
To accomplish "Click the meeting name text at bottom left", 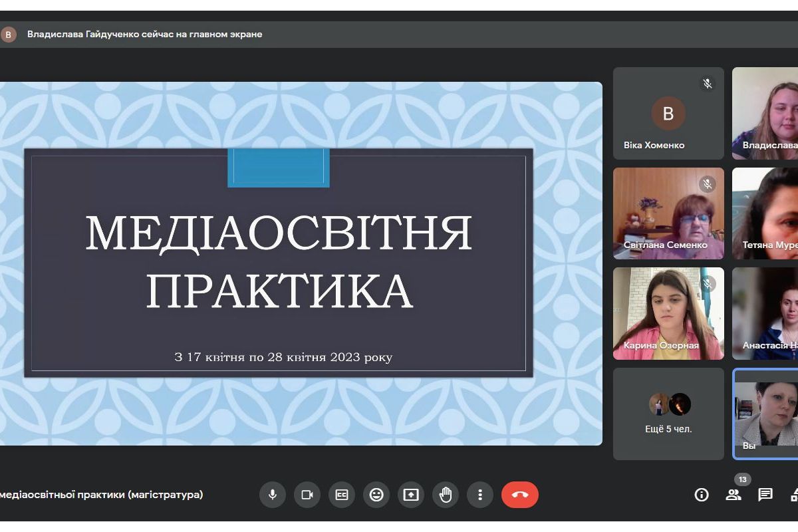I will 101,495.
